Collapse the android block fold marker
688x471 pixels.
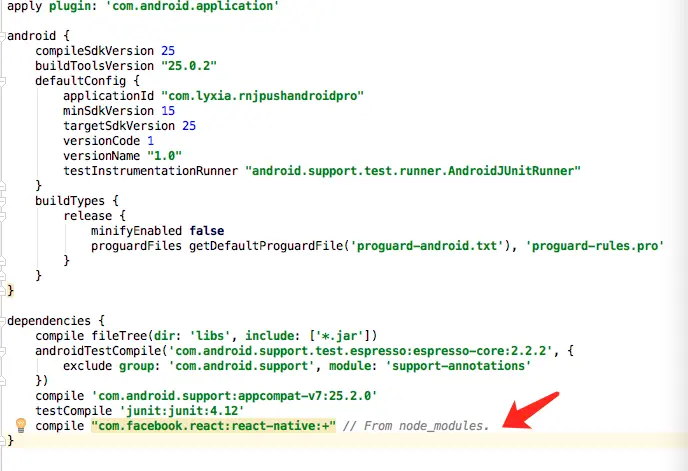[x=2, y=36]
